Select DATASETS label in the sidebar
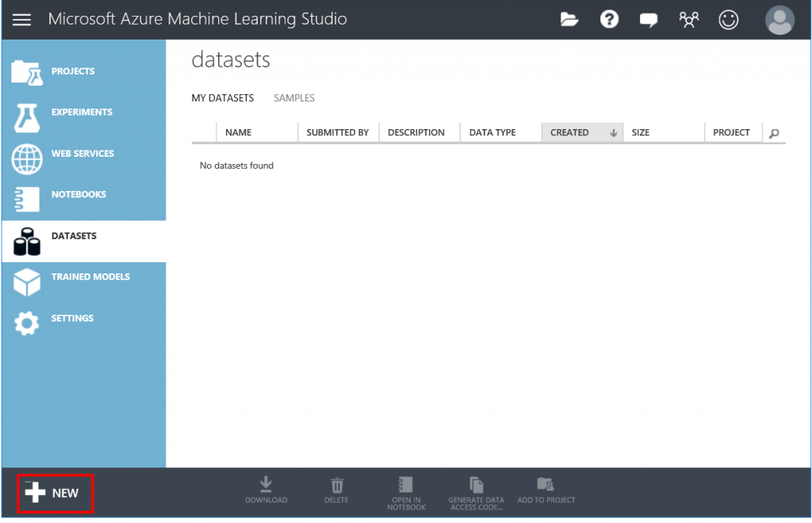This screenshot has height=523, width=812. tap(74, 235)
